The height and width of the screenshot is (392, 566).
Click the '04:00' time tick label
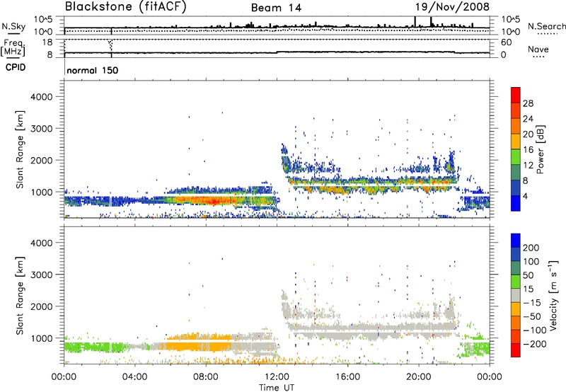[134, 377]
